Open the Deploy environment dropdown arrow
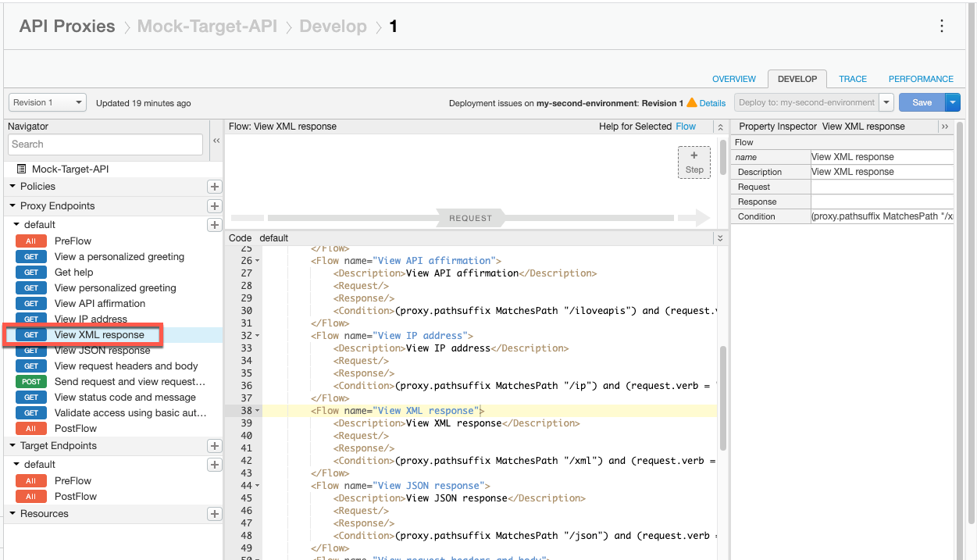The image size is (977, 560). (x=886, y=102)
